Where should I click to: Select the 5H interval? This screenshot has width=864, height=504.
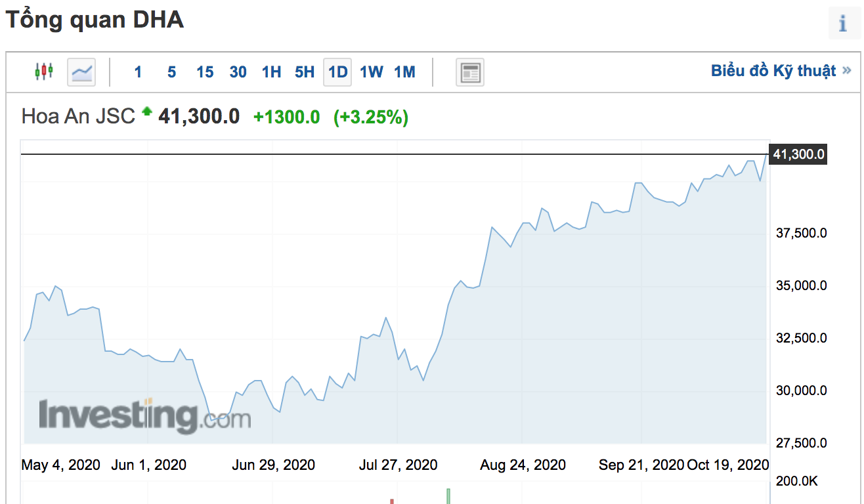(x=305, y=72)
